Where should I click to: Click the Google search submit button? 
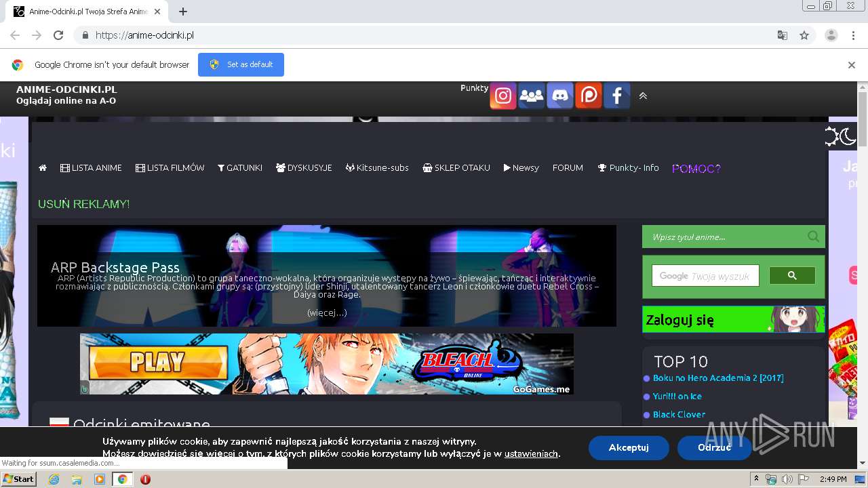point(792,275)
